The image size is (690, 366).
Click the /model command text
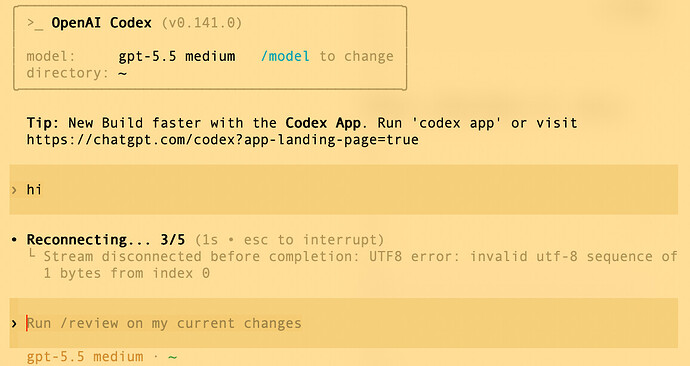click(285, 56)
